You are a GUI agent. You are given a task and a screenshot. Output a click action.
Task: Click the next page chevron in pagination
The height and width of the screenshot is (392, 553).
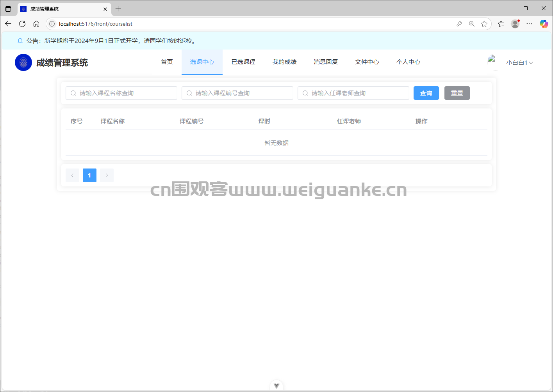click(107, 175)
